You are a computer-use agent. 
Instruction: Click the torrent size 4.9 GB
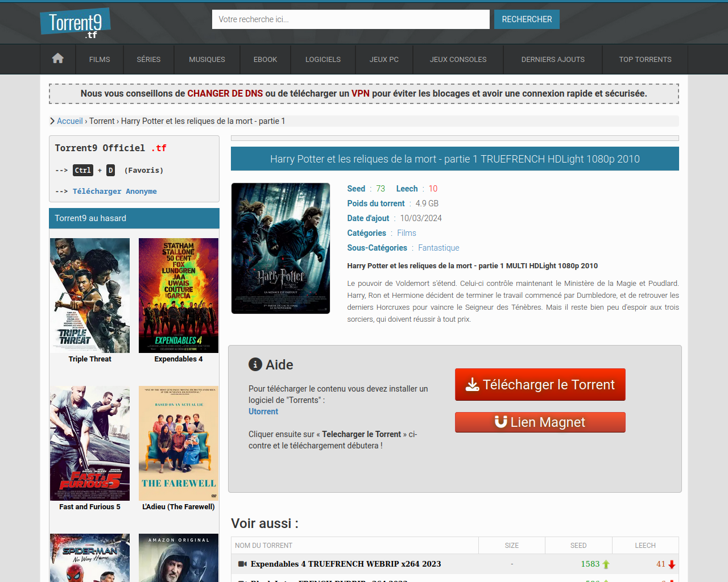(427, 203)
